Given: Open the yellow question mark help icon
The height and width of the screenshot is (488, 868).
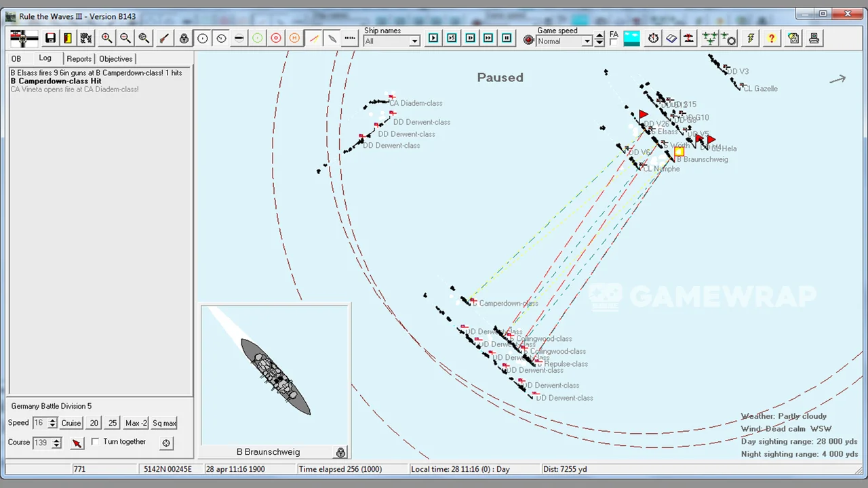Looking at the screenshot, I should 771,39.
